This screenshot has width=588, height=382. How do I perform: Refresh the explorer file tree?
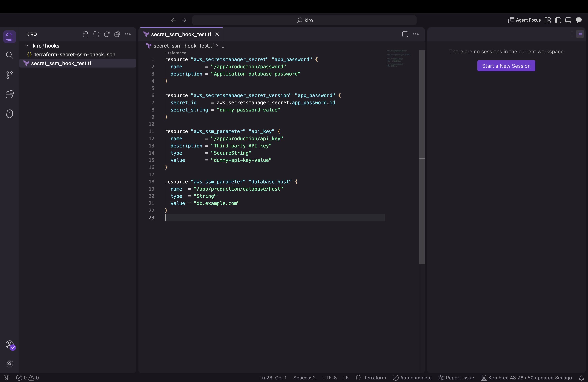tap(107, 34)
